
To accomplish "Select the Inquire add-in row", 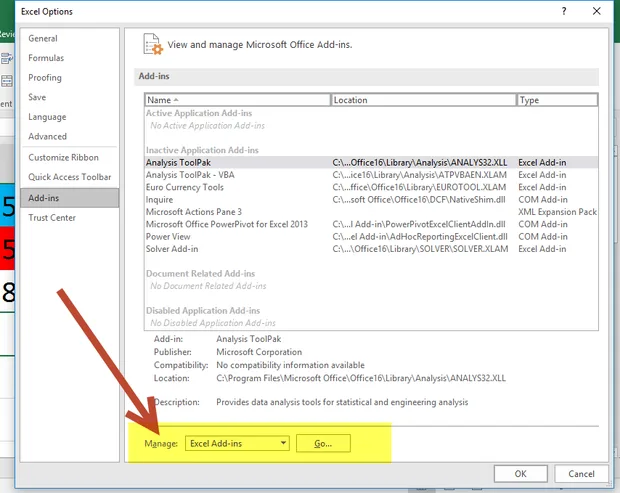I will [x=371, y=200].
